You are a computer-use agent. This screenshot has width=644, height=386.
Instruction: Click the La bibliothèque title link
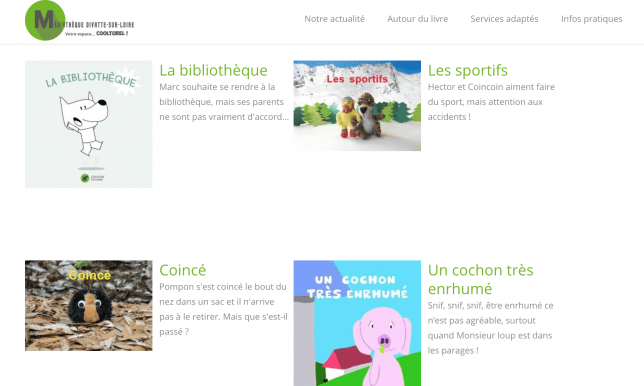pyautogui.click(x=213, y=70)
